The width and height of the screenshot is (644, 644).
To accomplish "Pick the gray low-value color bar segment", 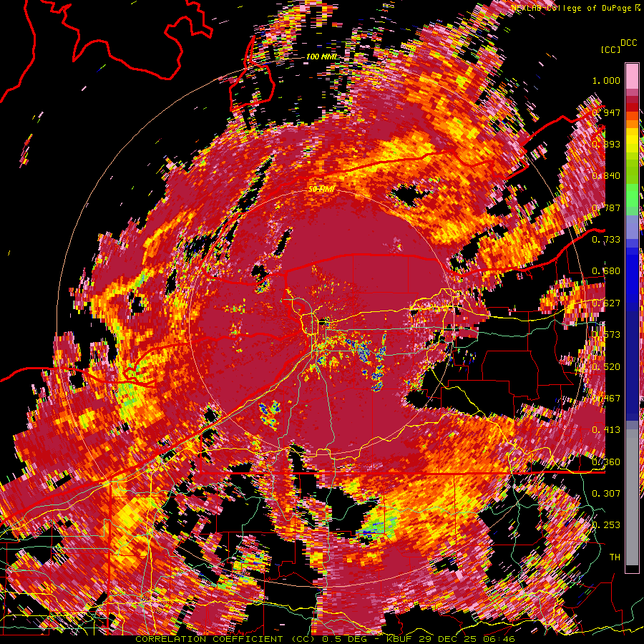I will click(632, 497).
